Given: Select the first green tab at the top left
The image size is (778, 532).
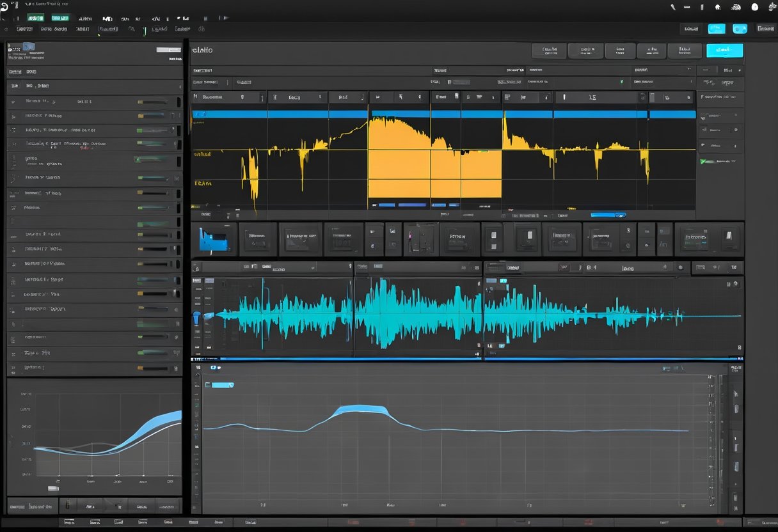Looking at the screenshot, I should 35,18.
